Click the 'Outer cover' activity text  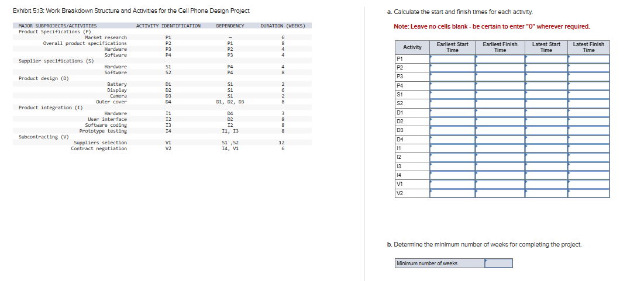[111, 102]
